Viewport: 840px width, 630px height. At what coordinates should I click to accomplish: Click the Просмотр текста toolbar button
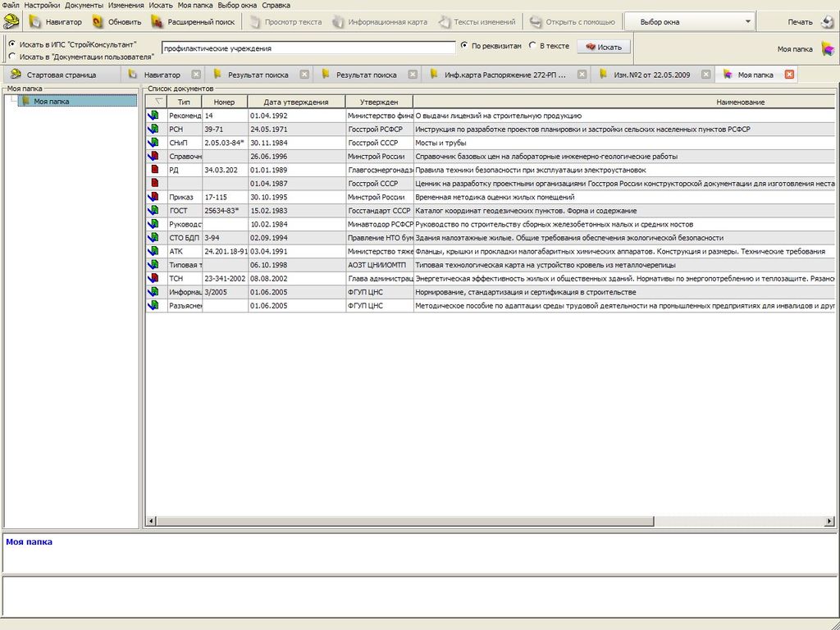(x=286, y=22)
